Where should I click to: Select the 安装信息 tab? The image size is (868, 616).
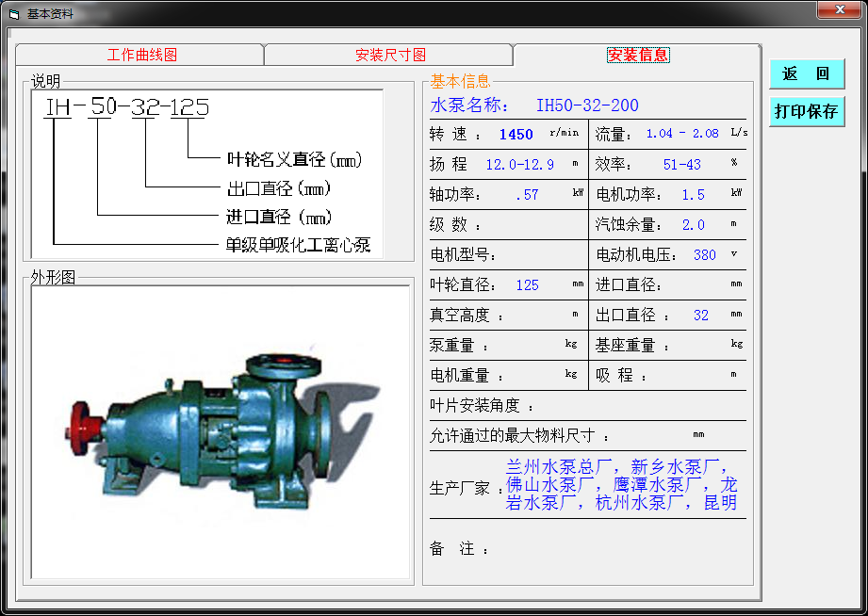(638, 55)
